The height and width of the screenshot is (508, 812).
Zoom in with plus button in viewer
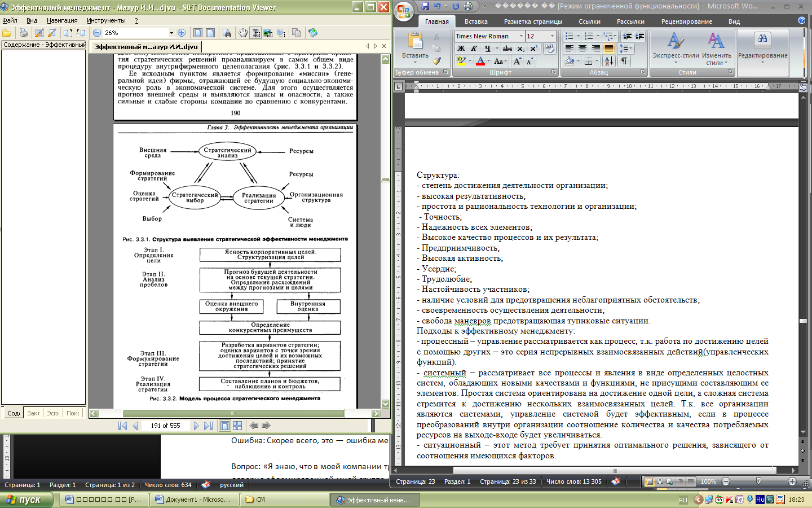[x=182, y=33]
